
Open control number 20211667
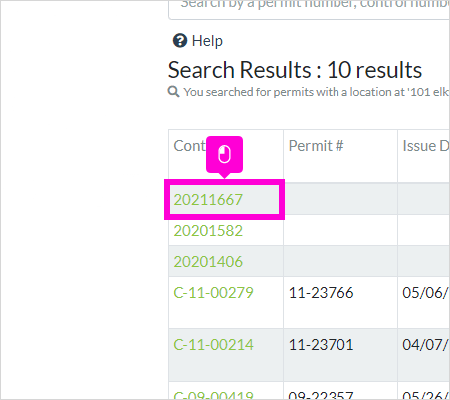pyautogui.click(x=208, y=200)
